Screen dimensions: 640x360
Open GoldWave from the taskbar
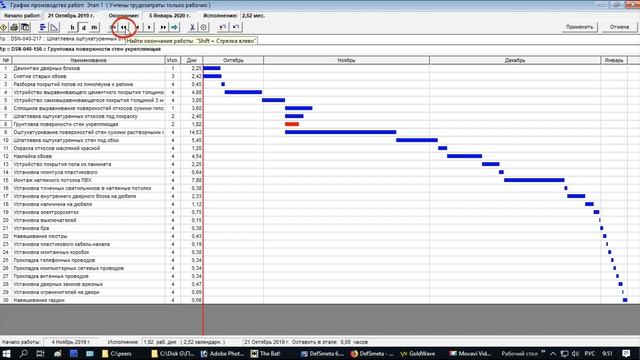pos(418,353)
